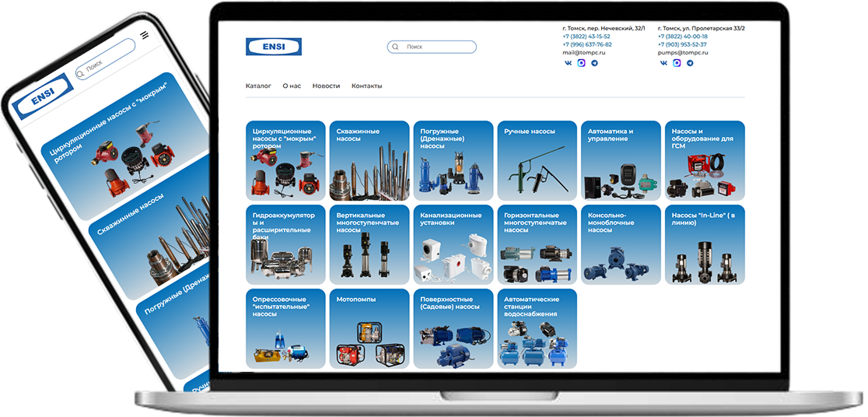The image size is (868, 417).
Task: Open Telegram icon under pumps@tompc.ru
Action: pos(691,63)
